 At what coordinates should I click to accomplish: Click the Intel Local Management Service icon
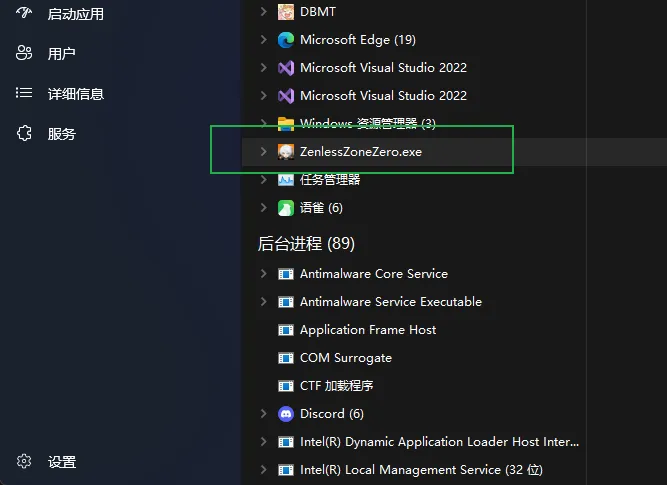[285, 470]
